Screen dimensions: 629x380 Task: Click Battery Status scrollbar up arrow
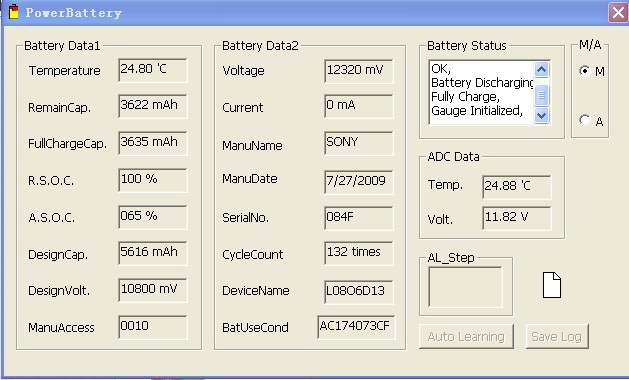541,69
